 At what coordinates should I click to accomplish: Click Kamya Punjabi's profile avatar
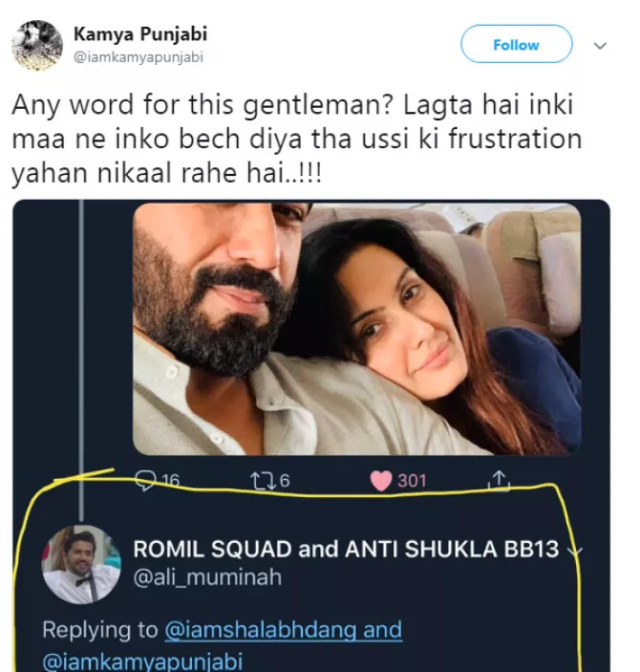click(37, 44)
